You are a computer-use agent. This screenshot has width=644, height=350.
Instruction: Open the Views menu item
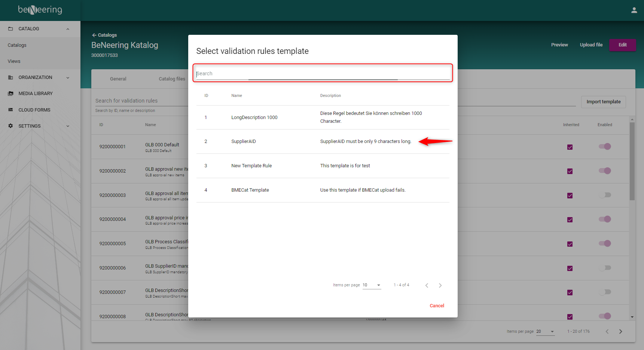pyautogui.click(x=14, y=61)
